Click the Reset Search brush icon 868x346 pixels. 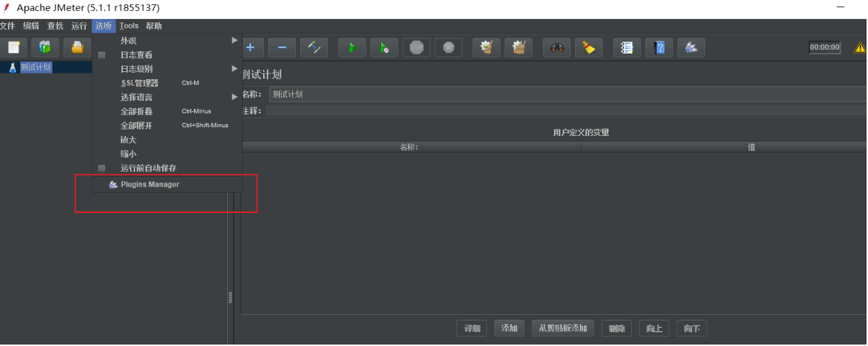[589, 47]
